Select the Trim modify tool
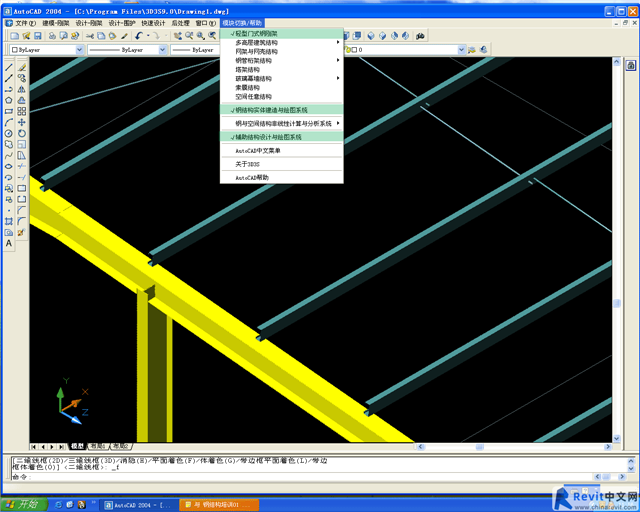Screen dimensions: 640x512 click(x=22, y=167)
